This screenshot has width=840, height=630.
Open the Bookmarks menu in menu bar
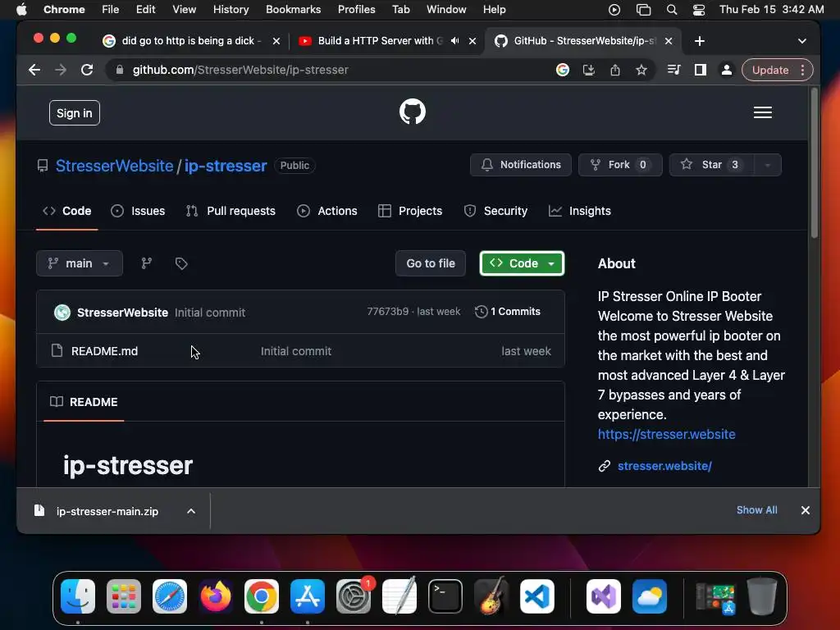tap(293, 10)
